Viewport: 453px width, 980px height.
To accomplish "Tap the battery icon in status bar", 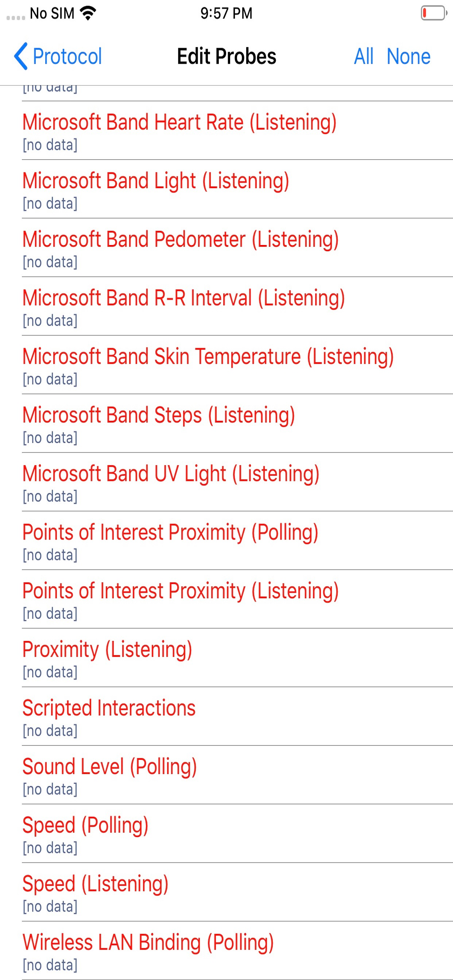I will tap(434, 13).
